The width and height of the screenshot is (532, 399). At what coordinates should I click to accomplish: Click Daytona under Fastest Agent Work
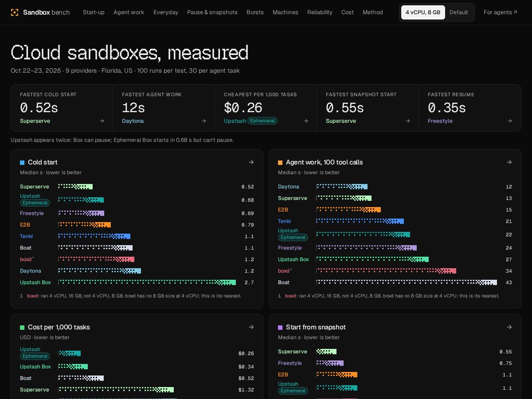pyautogui.click(x=133, y=121)
